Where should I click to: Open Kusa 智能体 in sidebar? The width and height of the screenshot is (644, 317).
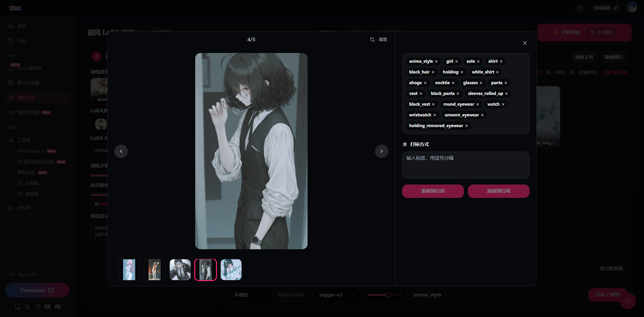pyautogui.click(x=37, y=68)
